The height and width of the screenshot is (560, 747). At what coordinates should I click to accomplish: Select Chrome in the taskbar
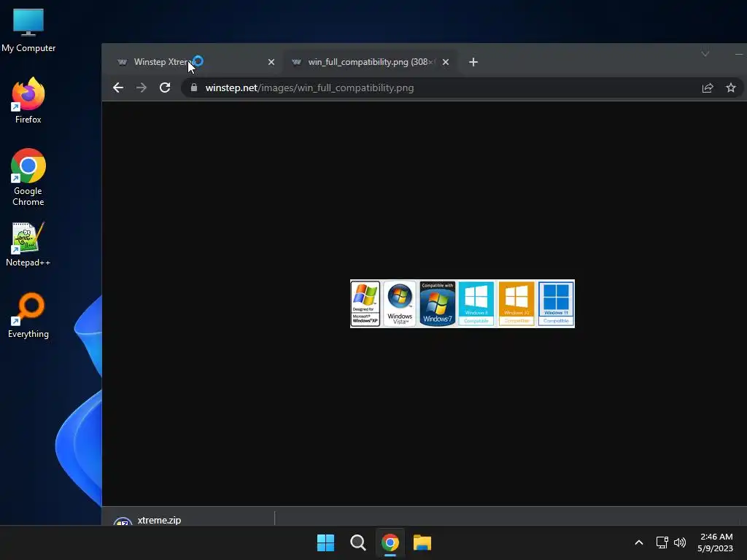390,542
